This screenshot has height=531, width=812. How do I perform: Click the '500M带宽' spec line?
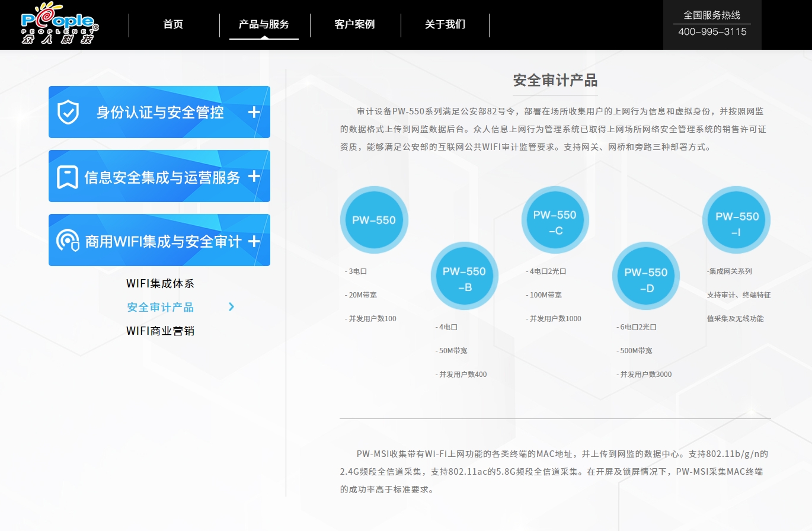(634, 351)
